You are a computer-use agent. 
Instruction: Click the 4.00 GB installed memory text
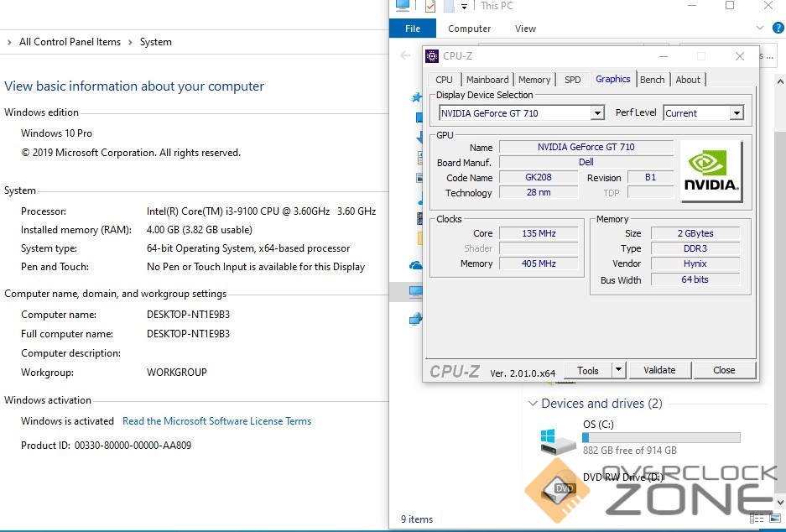(200, 230)
